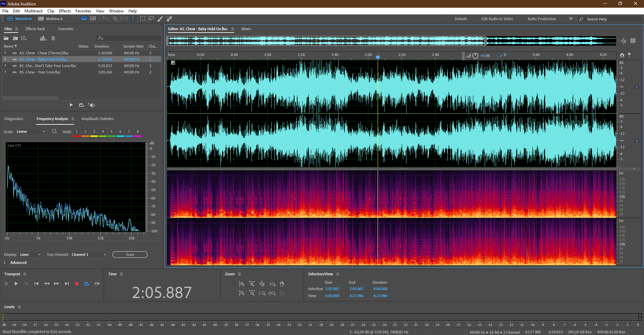This screenshot has width=644, height=335.
Task: Open the Scale Linear dropdown
Action: click(31, 131)
